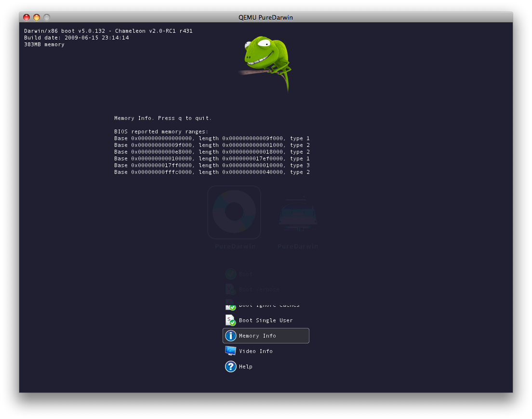Click the Help question mark icon
The height and width of the screenshot is (419, 532).
[231, 367]
